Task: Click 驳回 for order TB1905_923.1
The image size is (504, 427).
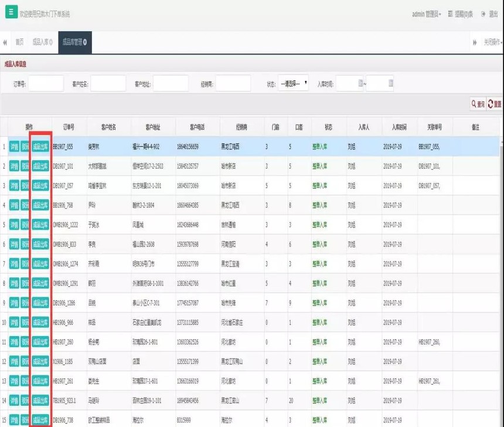Action: [x=25, y=400]
